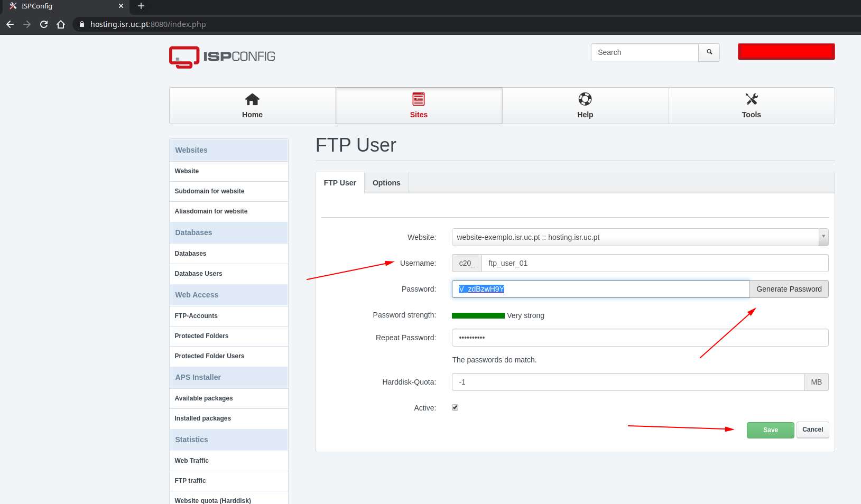861x504 pixels.
Task: Open Website in the sidebar
Action: [229, 171]
